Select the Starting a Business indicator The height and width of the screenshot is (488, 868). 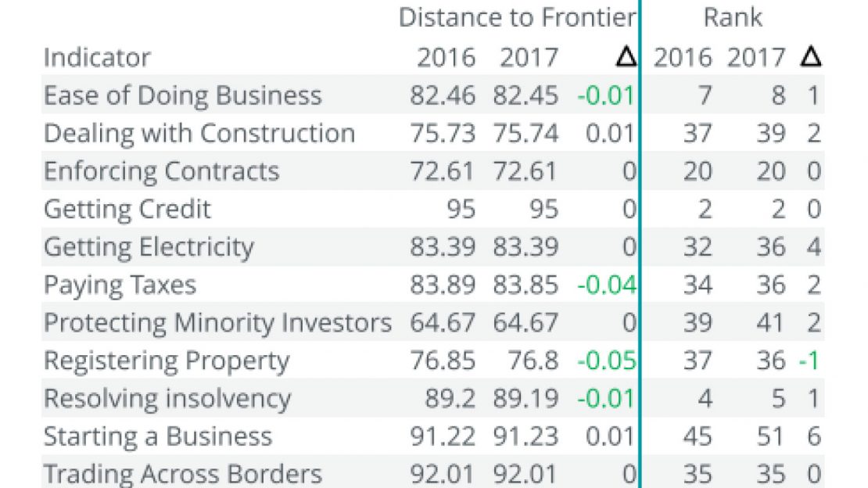click(x=158, y=436)
